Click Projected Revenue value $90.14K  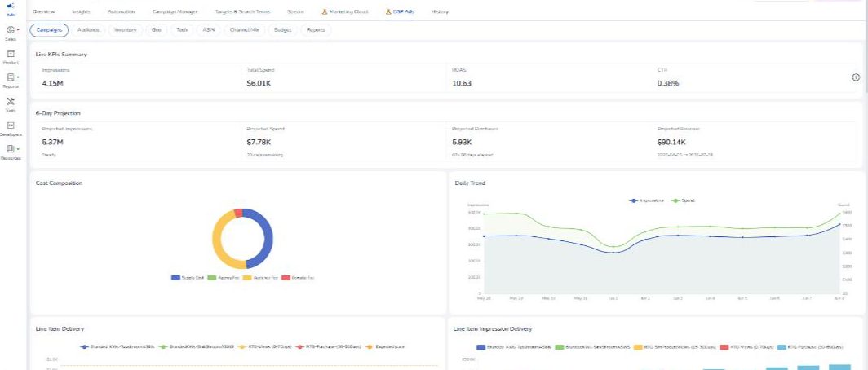coord(671,142)
